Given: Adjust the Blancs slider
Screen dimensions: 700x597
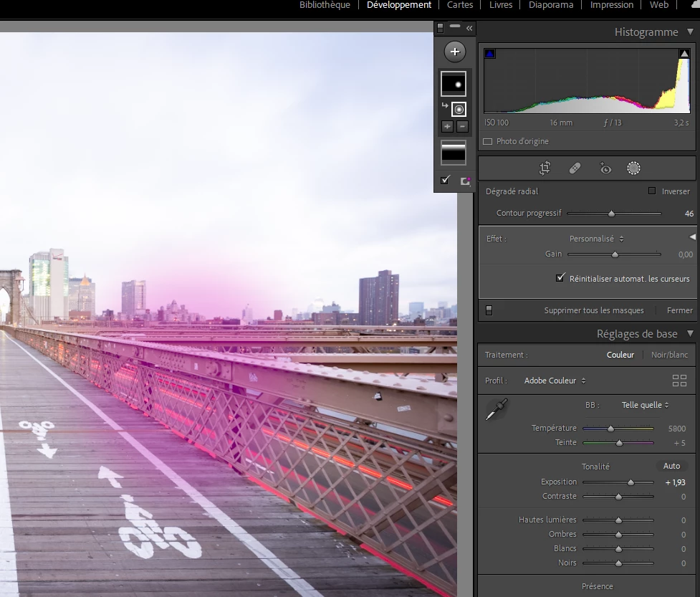Looking at the screenshot, I should click(618, 549).
